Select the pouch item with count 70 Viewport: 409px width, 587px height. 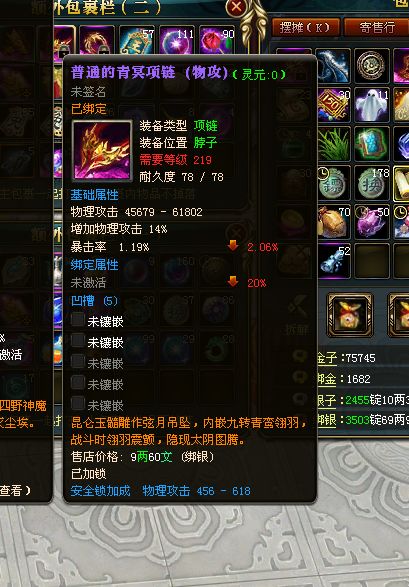(334, 222)
